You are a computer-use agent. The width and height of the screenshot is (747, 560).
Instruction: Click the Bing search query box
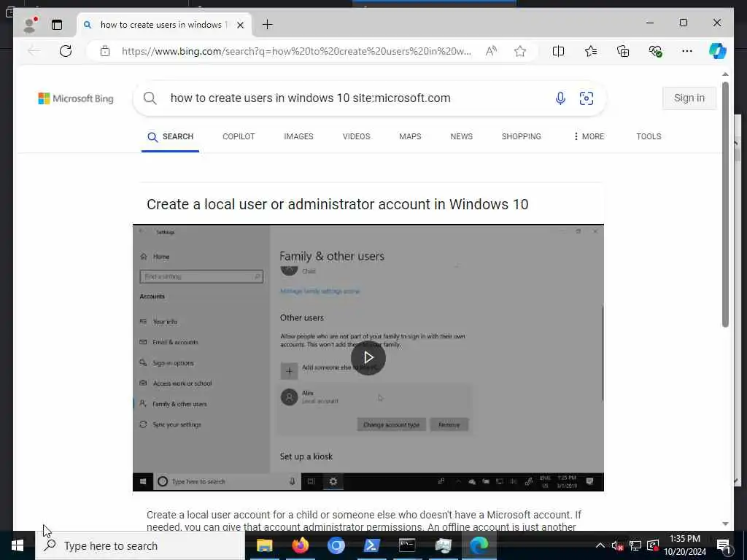tap(357, 98)
